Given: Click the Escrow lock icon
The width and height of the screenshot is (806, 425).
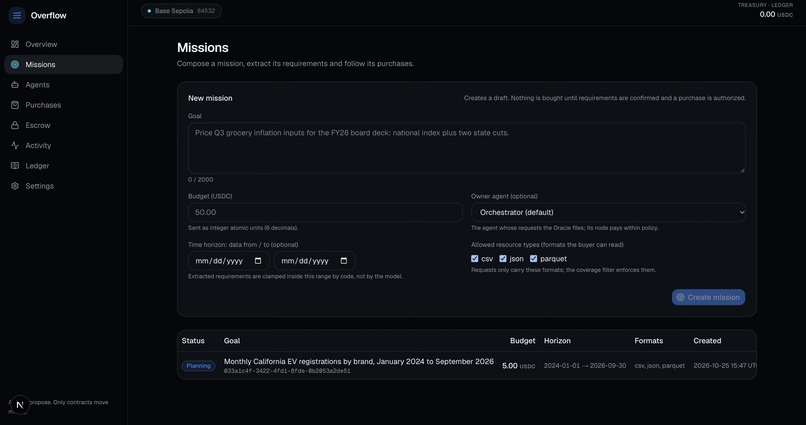Looking at the screenshot, I should pyautogui.click(x=15, y=125).
